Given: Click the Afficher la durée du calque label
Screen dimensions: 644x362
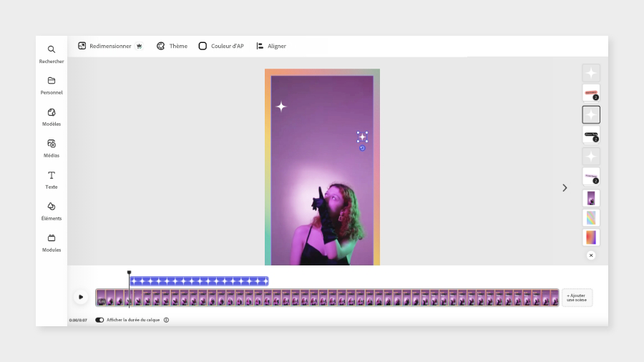Looking at the screenshot, I should coord(133,320).
